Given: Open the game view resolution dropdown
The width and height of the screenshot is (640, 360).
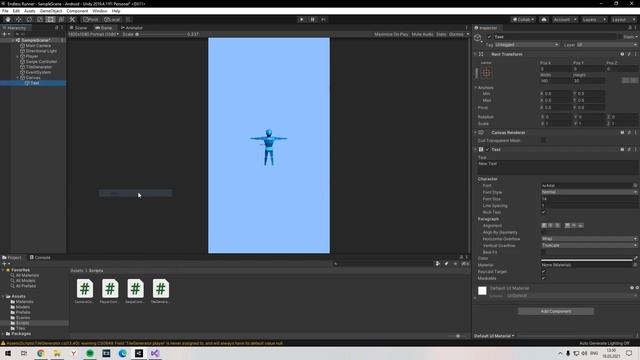Looking at the screenshot, I should (x=93, y=34).
